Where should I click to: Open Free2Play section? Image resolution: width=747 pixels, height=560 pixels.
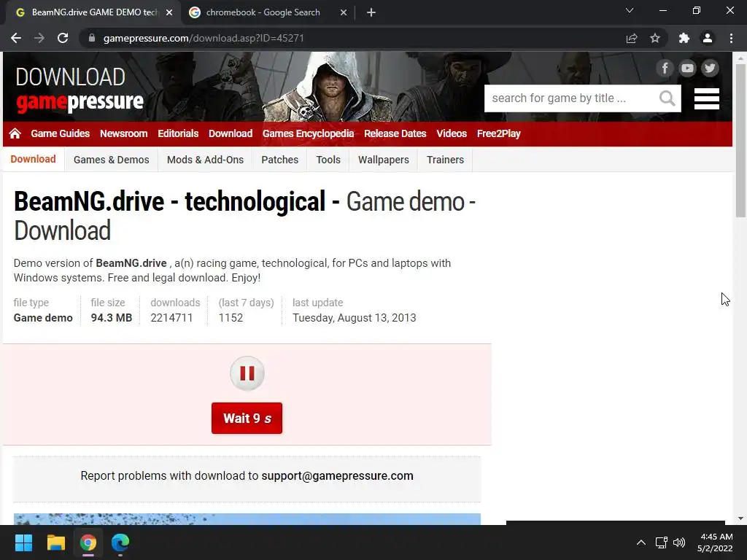(x=498, y=134)
